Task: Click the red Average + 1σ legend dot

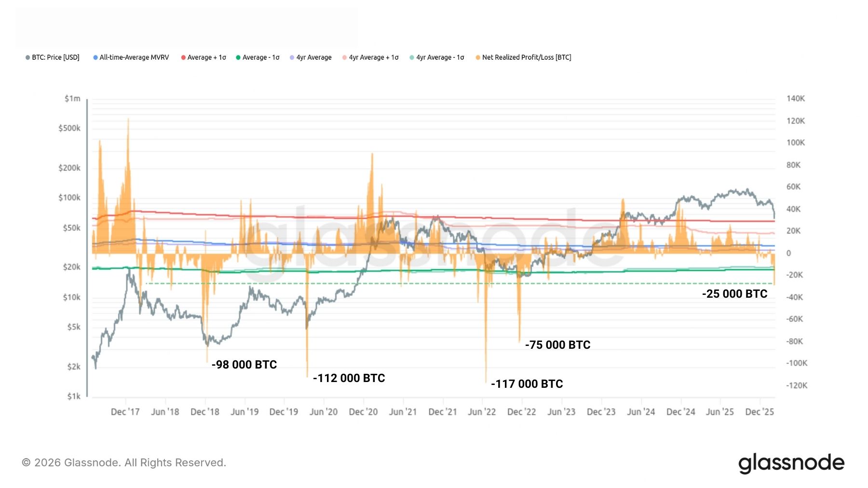Action: tap(183, 57)
